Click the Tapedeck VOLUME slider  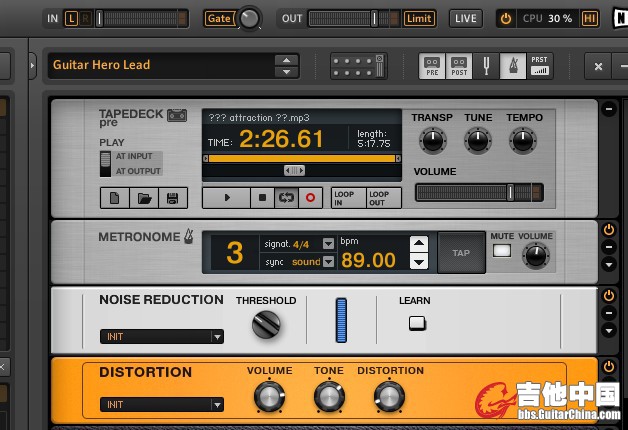click(479, 193)
